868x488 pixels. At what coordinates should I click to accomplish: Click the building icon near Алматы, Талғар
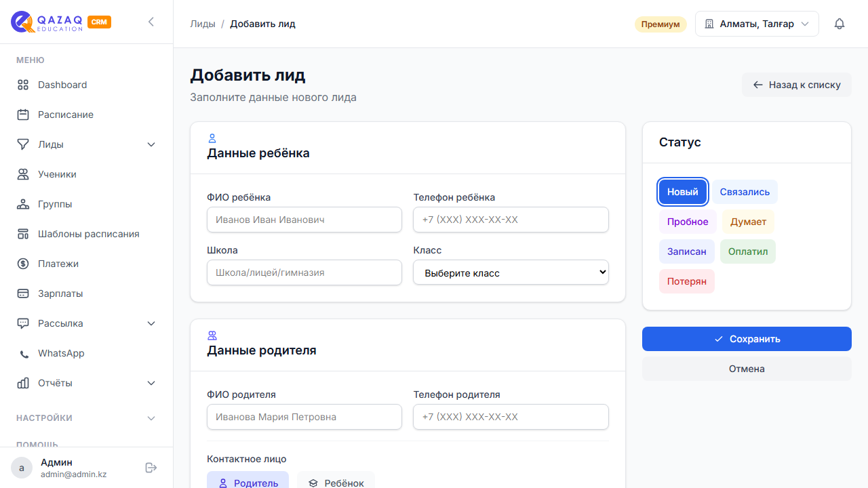click(x=709, y=24)
